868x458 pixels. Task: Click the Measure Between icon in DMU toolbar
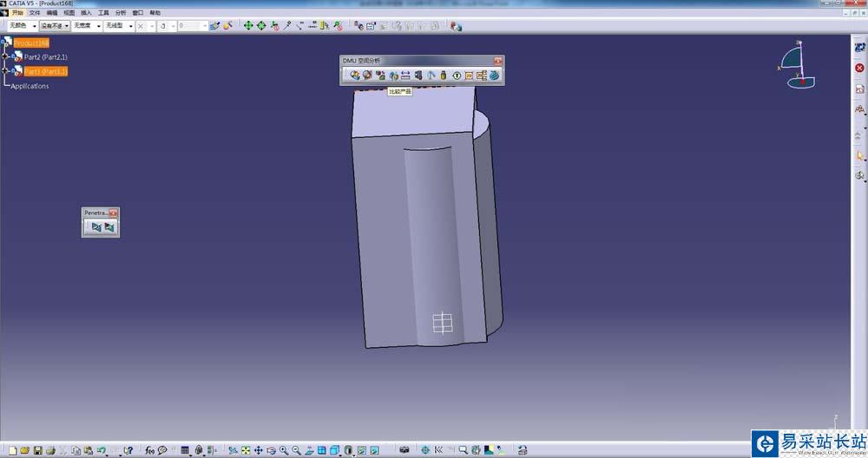tap(405, 75)
